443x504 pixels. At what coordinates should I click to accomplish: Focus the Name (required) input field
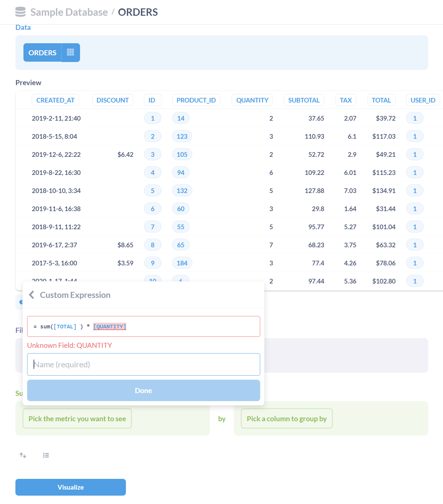[x=144, y=364]
